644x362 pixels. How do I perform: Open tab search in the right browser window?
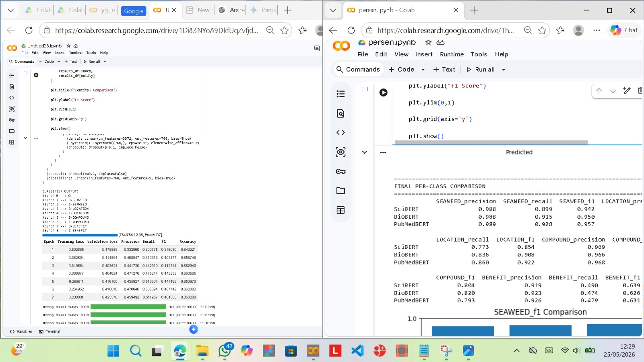(x=333, y=10)
